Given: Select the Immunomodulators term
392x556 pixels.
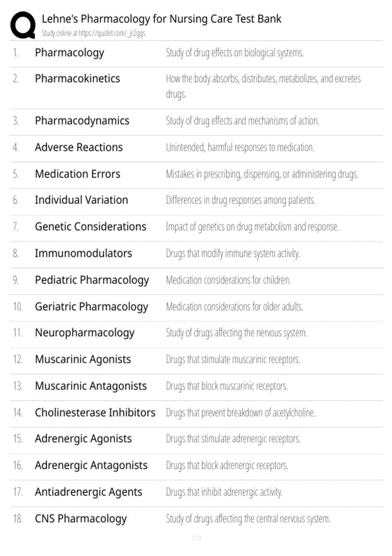Looking at the screenshot, I should 83,253.
